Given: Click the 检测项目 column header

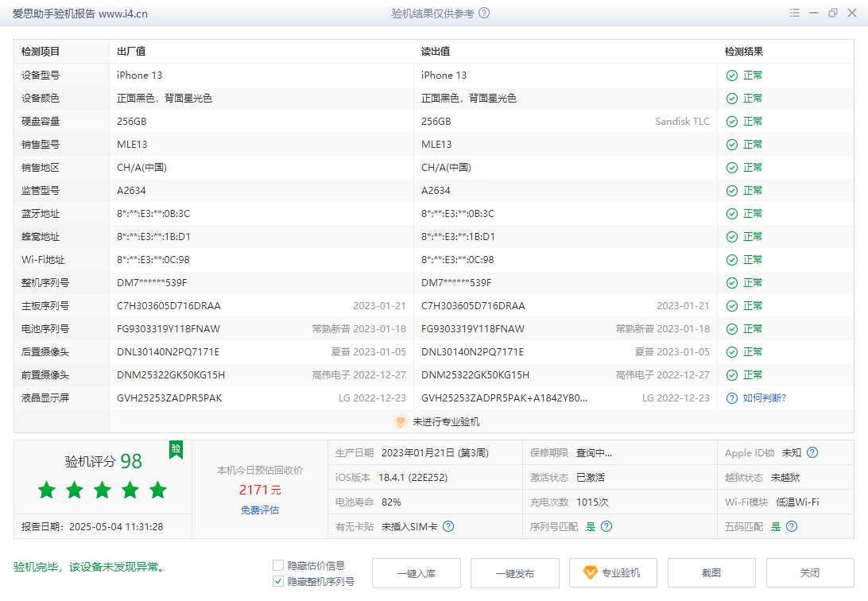Looking at the screenshot, I should [x=41, y=52].
